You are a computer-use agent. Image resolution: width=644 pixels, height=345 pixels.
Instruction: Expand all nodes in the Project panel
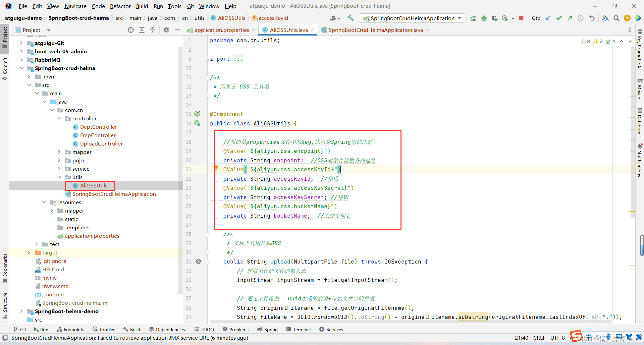coord(142,30)
